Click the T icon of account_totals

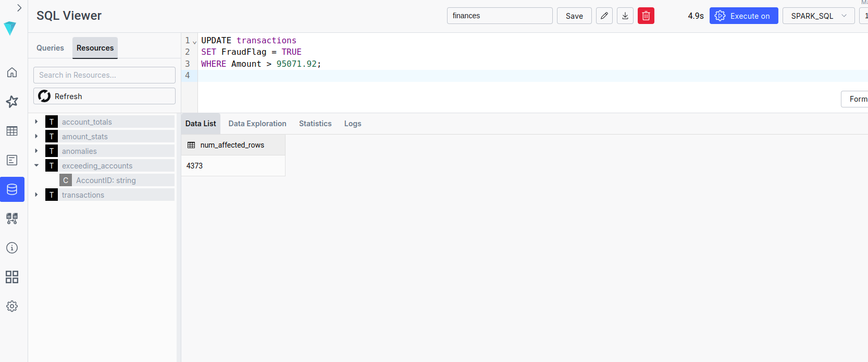[x=52, y=122]
